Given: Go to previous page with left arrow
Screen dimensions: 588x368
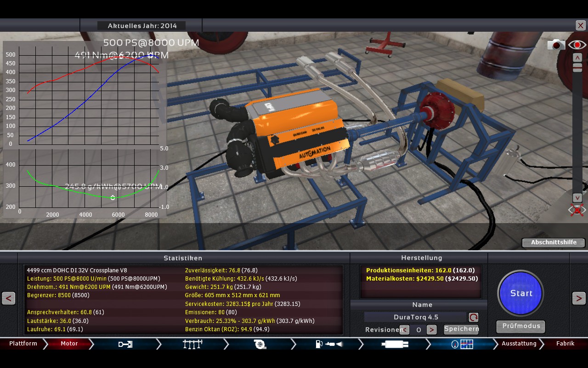Looking at the screenshot, I should click(8, 299).
